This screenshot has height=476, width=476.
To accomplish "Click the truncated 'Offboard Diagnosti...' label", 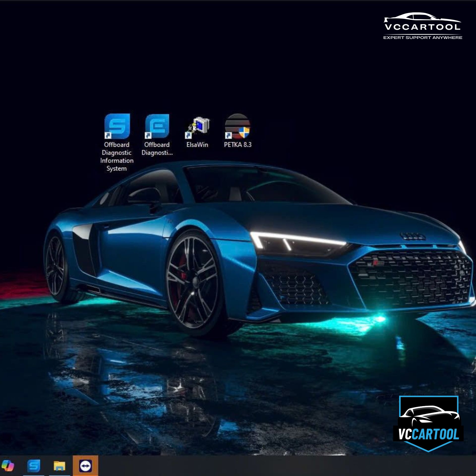I will tap(157, 149).
